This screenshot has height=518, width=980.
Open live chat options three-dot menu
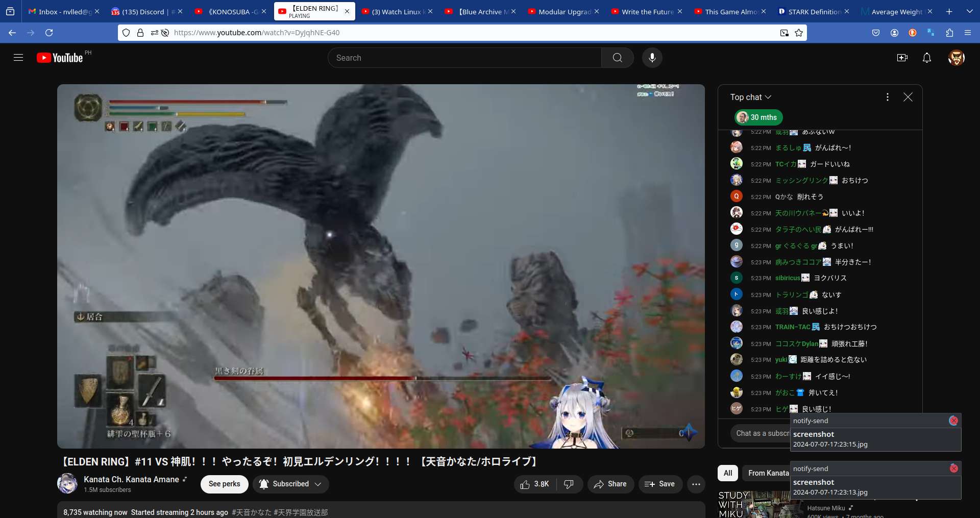click(x=888, y=97)
